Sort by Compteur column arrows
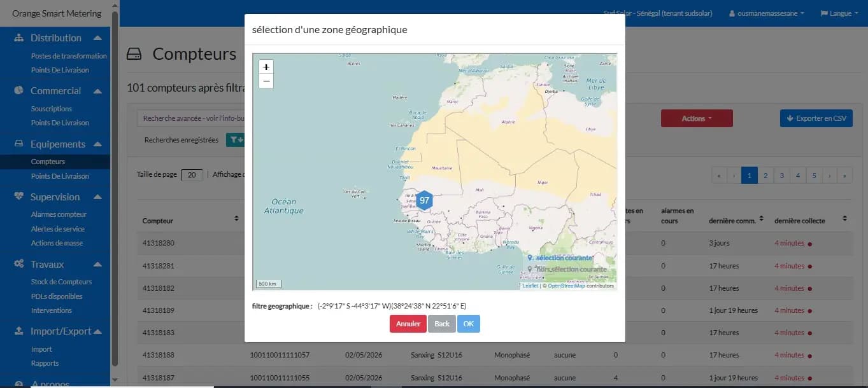868x388 pixels. [236, 218]
